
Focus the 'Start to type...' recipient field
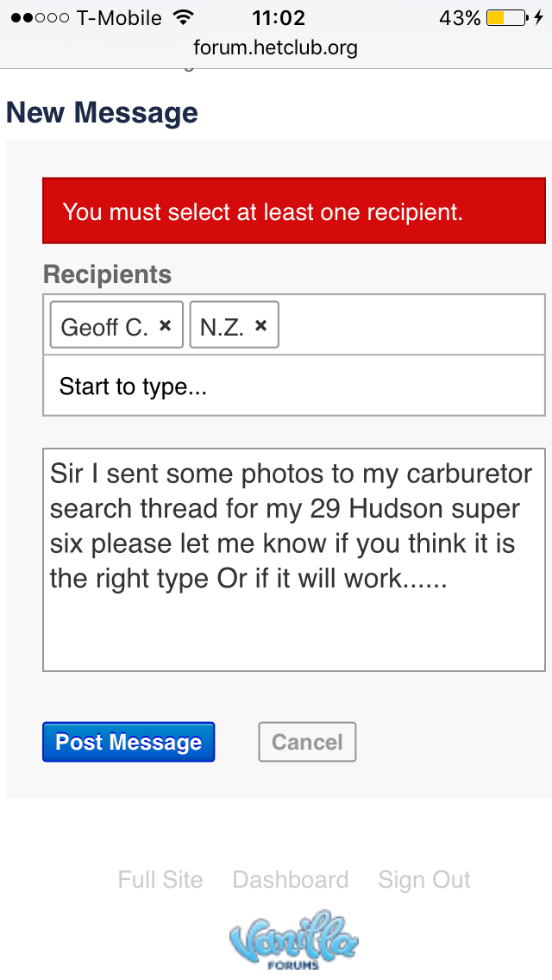[293, 386]
